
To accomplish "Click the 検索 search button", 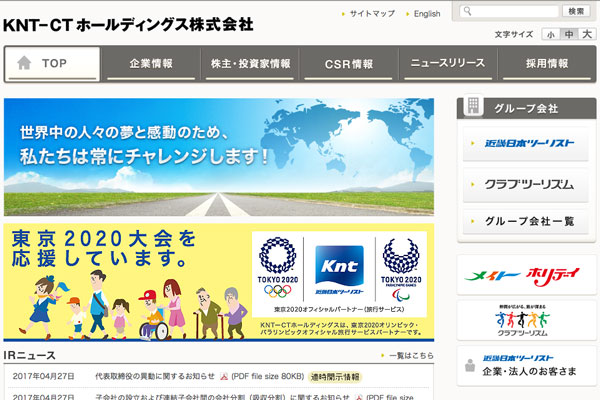I will pos(576,11).
